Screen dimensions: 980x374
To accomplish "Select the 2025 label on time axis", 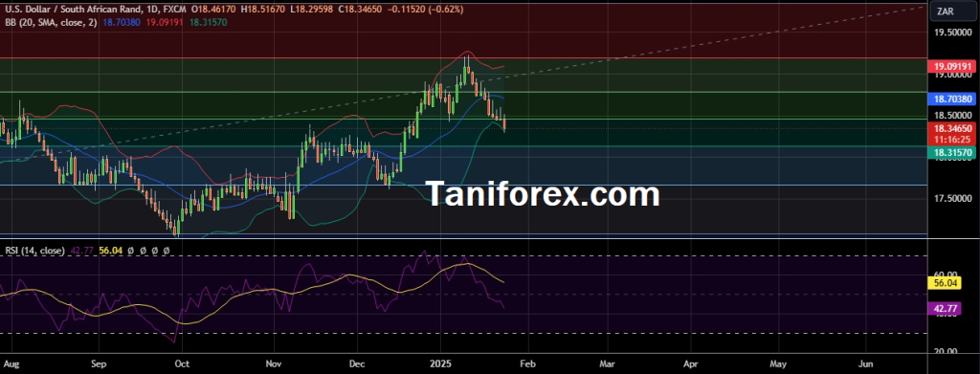I will [x=440, y=363].
